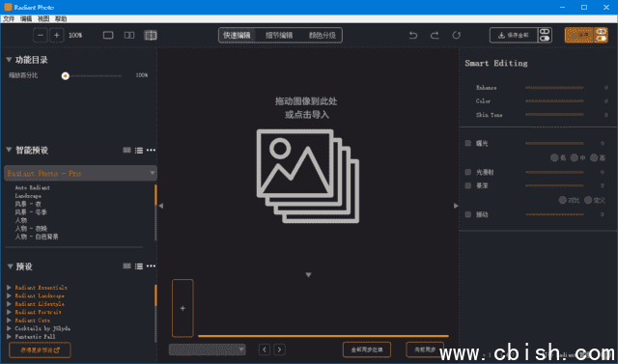Add image with filmstrip plus thumbnail
This screenshot has height=364, width=618.
pyautogui.click(x=183, y=308)
